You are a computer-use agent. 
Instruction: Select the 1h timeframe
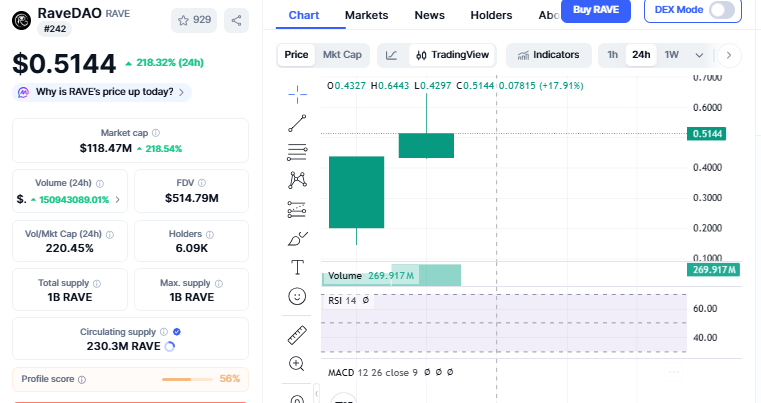(x=612, y=54)
